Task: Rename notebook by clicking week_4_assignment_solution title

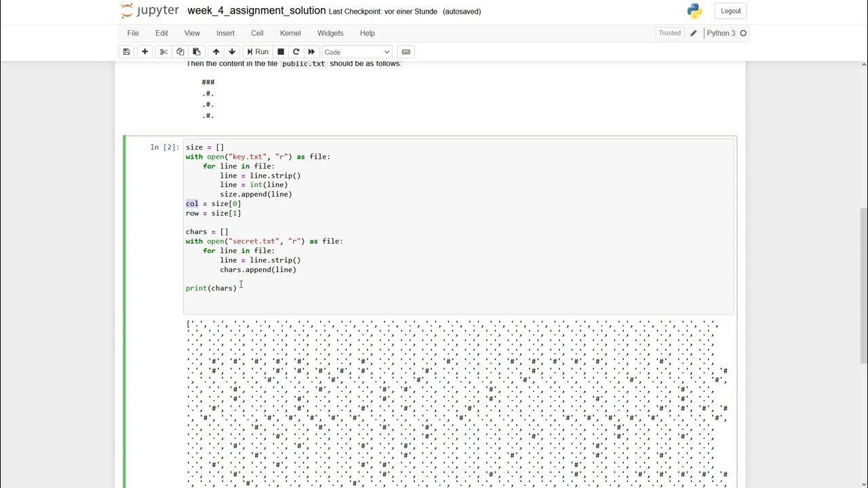Action: point(256,11)
